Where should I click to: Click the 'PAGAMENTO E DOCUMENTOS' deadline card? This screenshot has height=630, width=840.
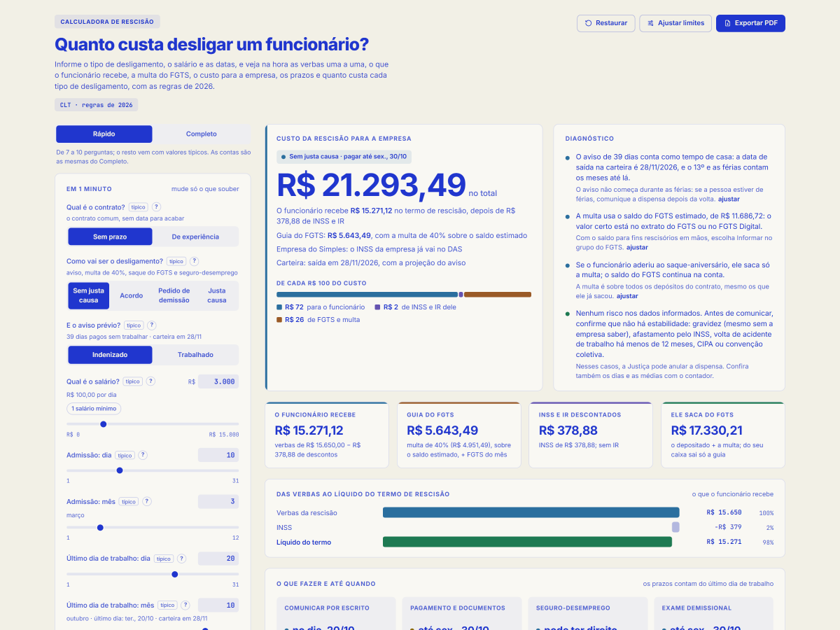point(462,613)
